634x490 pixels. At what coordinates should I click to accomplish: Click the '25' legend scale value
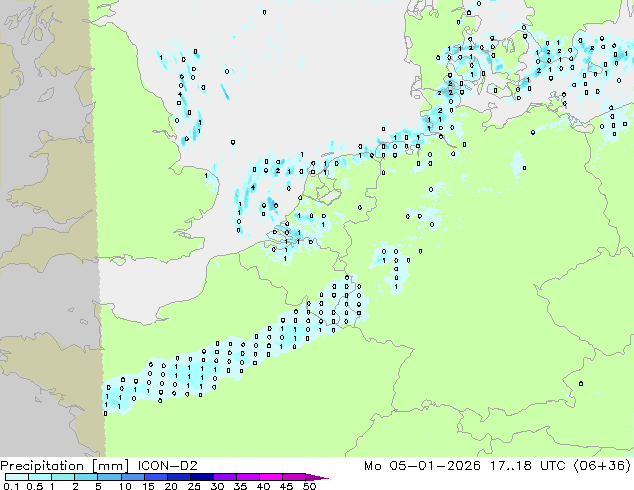tap(194, 486)
